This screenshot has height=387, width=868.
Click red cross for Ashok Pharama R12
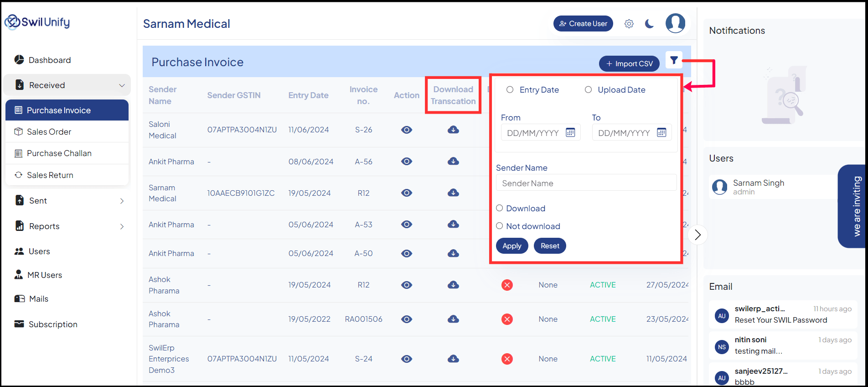point(507,285)
